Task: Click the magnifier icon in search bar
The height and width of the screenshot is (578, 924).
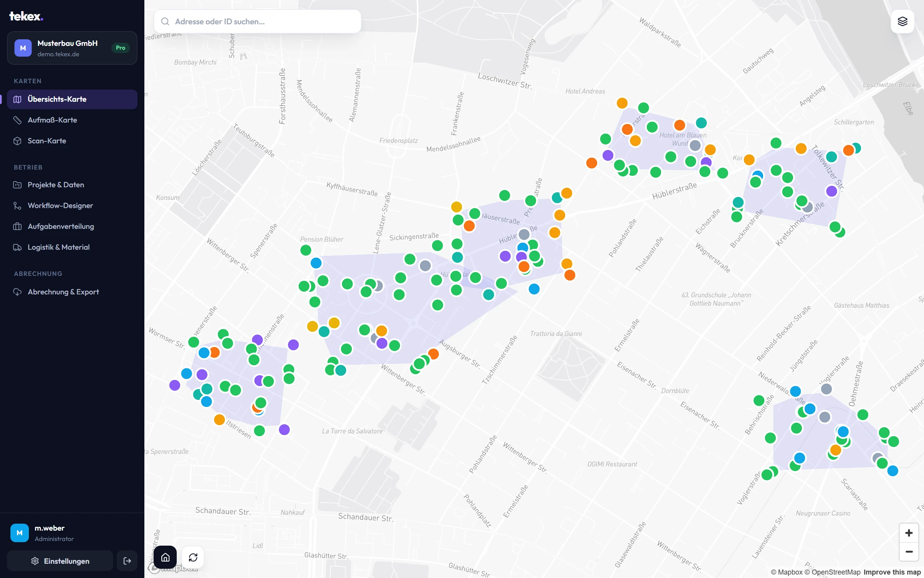Action: (x=165, y=22)
